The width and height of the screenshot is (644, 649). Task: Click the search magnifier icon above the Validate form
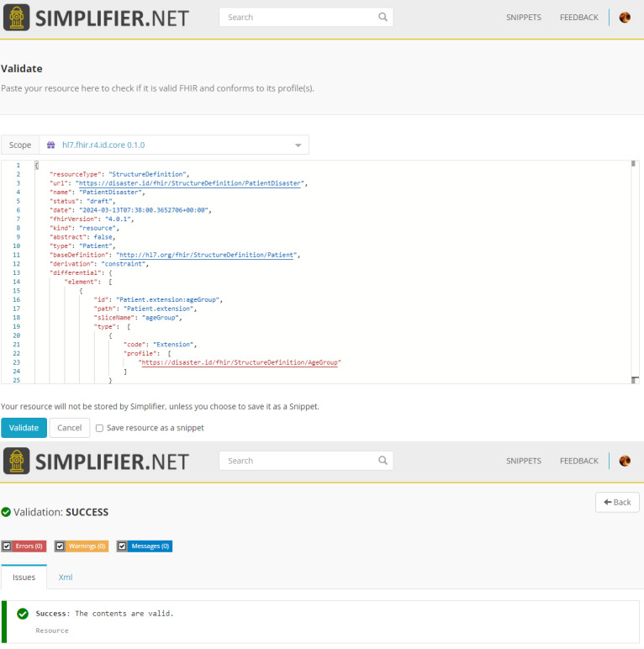click(x=383, y=17)
